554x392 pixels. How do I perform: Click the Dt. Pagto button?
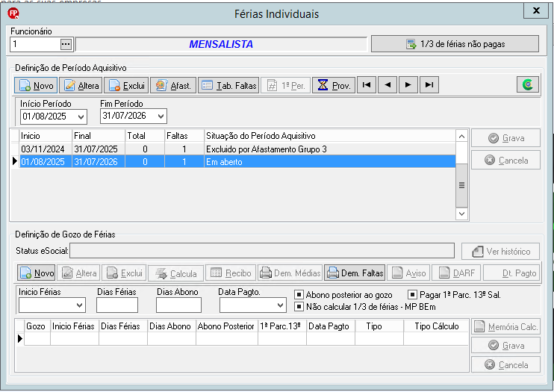(511, 273)
